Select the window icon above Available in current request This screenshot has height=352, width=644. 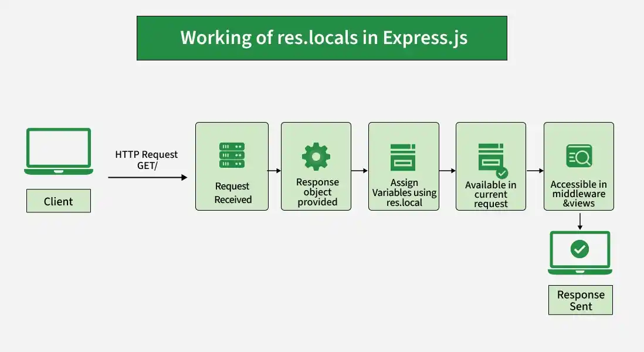(x=493, y=160)
